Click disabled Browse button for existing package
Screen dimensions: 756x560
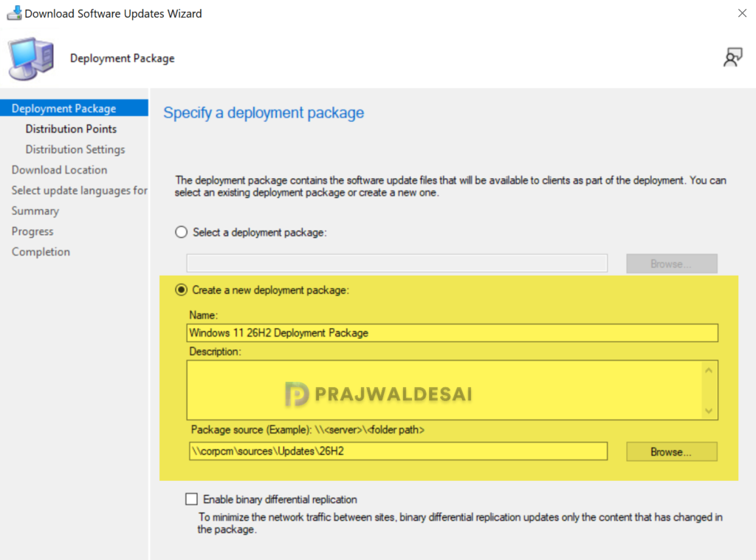point(672,263)
